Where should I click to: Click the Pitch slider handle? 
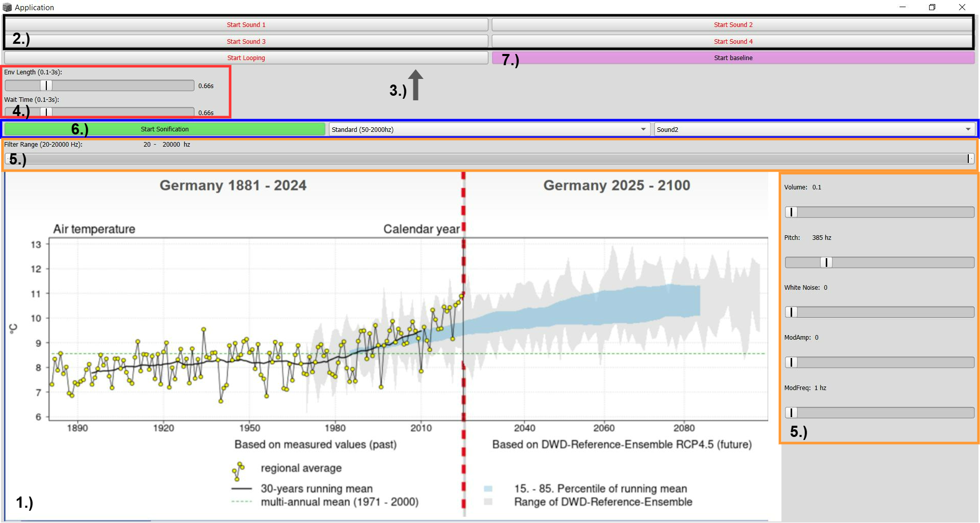827,262
